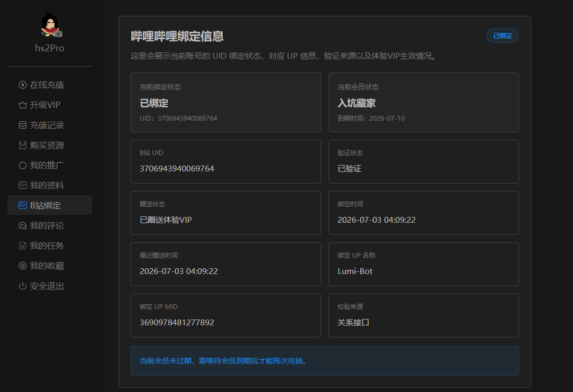Click the user avatar image
The height and width of the screenshot is (392, 573).
[x=51, y=25]
